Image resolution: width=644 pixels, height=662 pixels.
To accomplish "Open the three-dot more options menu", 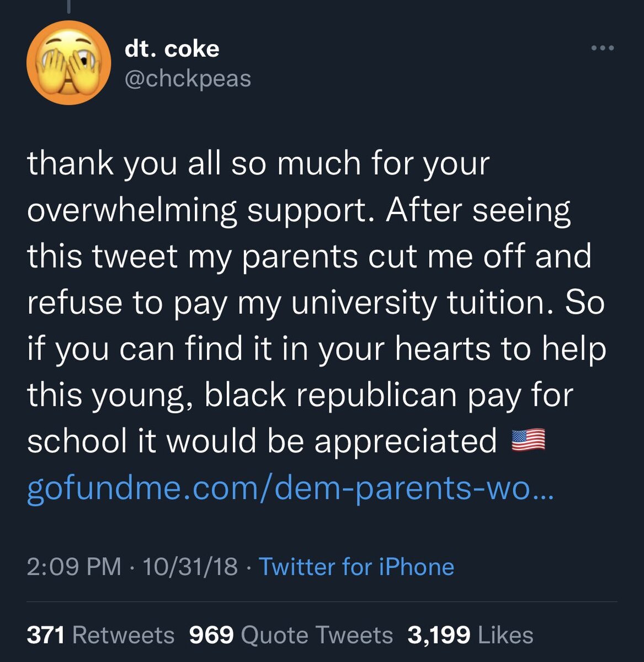I will (x=602, y=49).
